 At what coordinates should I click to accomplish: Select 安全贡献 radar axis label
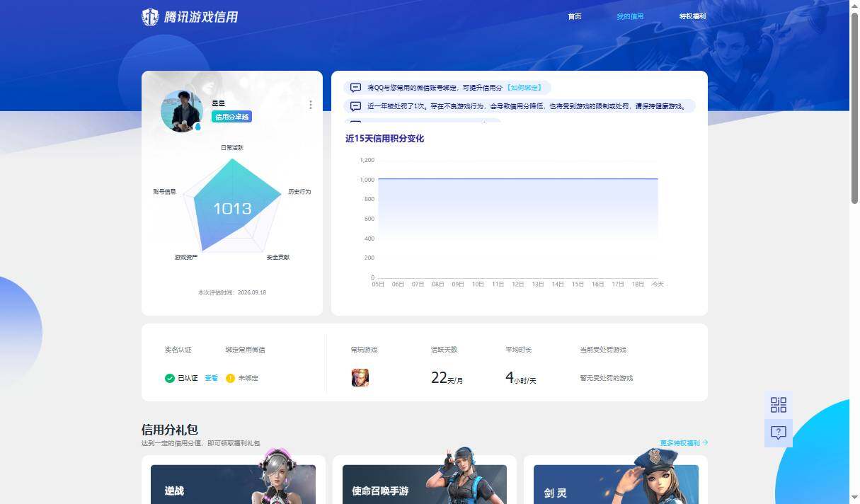click(x=278, y=257)
